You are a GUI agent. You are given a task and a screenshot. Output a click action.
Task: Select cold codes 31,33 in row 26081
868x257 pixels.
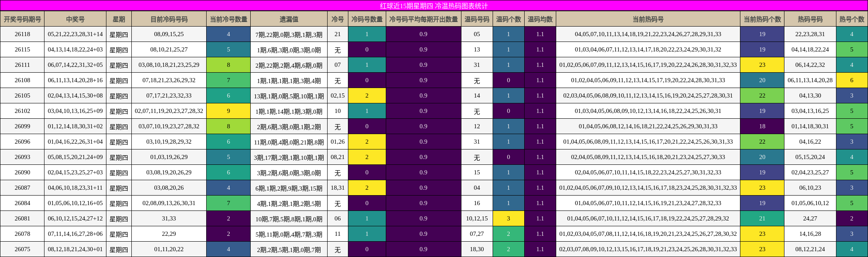[x=169, y=218]
